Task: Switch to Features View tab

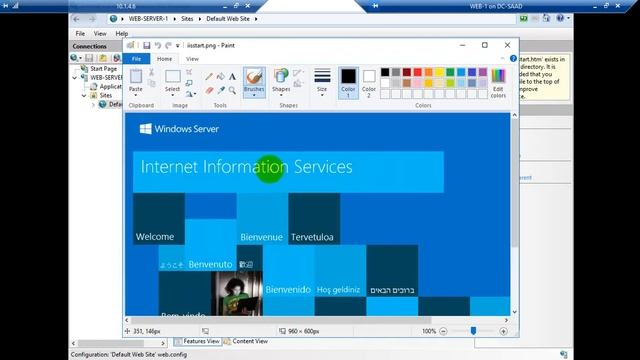Action: pos(198,341)
